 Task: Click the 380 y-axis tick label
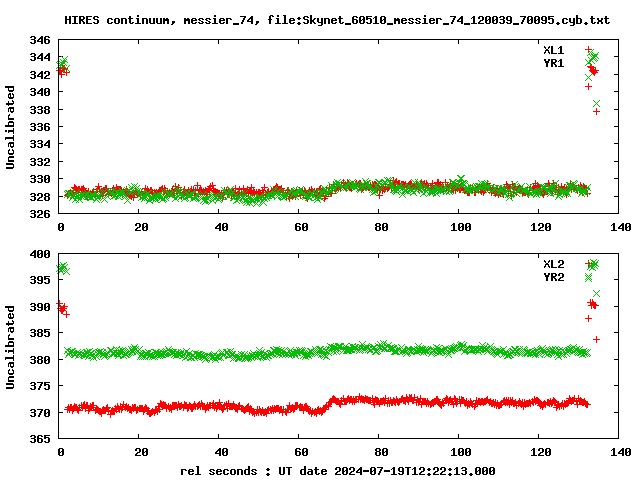pyautogui.click(x=40, y=360)
